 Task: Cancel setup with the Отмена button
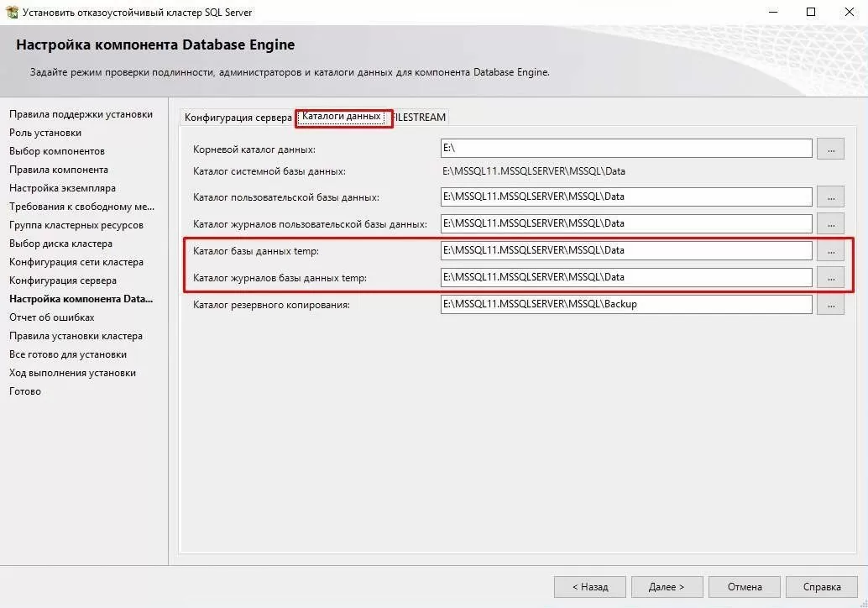coord(744,587)
